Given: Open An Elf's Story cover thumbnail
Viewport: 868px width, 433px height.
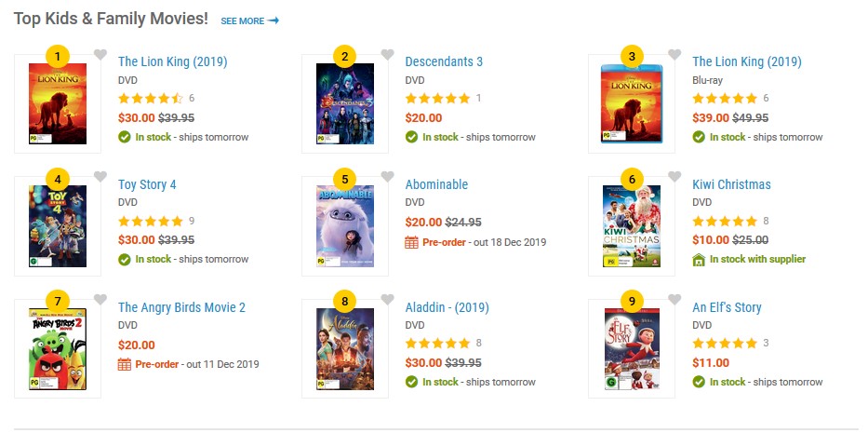Looking at the screenshot, I should pyautogui.click(x=632, y=349).
